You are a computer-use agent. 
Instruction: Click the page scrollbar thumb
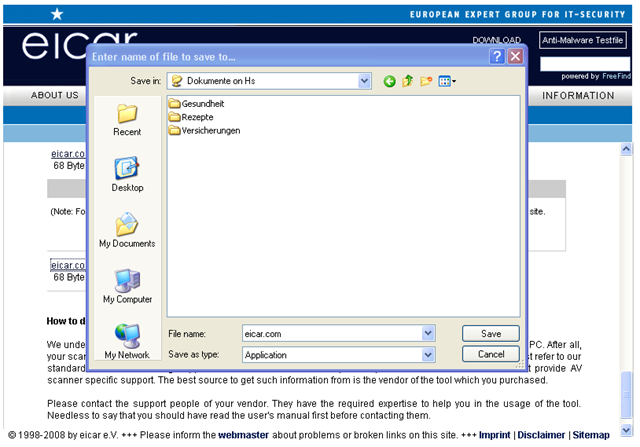coord(626,394)
